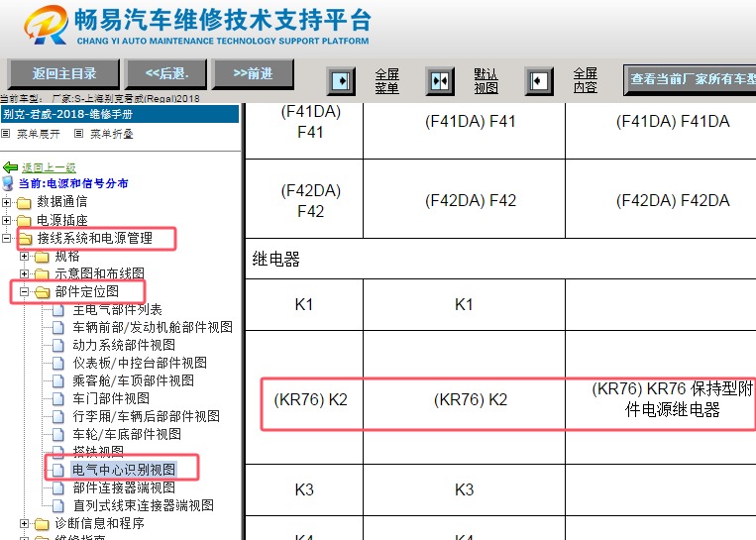Click the <<后退 back button
This screenshot has height=540, width=756.
[x=166, y=73]
